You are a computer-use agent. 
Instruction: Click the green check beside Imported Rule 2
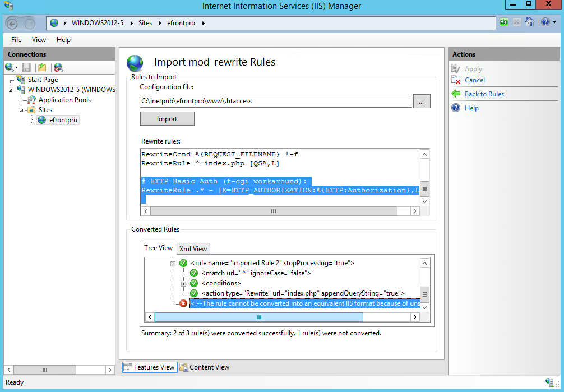click(183, 263)
